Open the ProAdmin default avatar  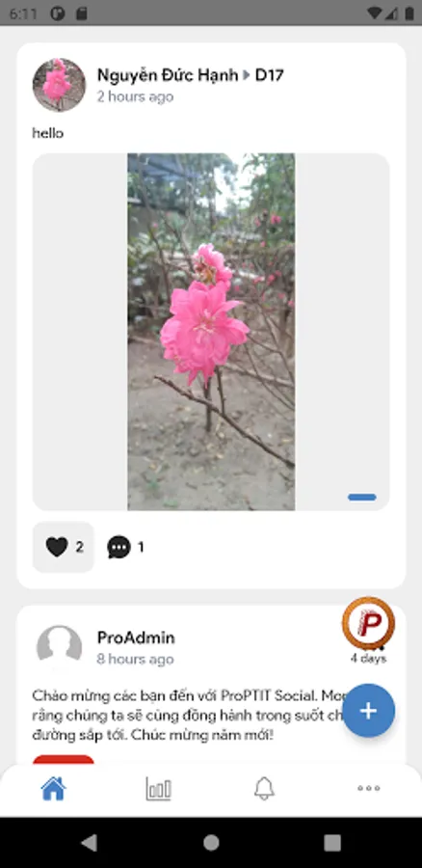59,645
